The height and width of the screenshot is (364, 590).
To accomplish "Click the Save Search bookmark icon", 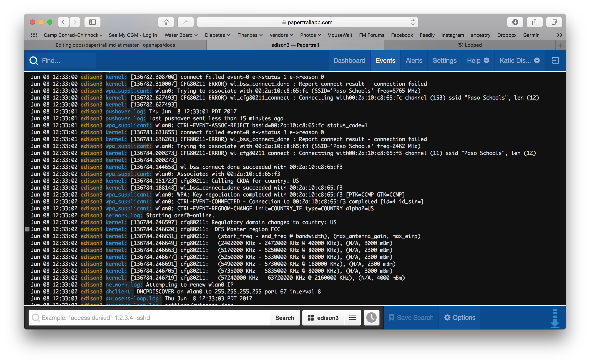I will point(392,318).
